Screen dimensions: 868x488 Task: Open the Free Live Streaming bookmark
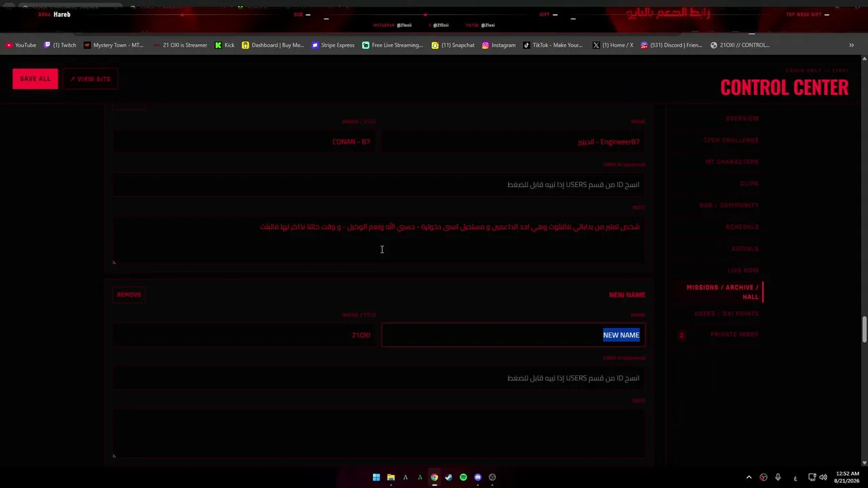click(393, 45)
